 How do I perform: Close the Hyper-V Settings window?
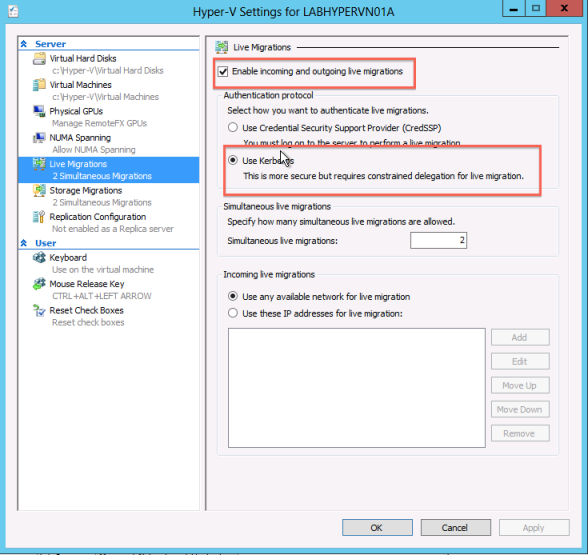point(564,8)
